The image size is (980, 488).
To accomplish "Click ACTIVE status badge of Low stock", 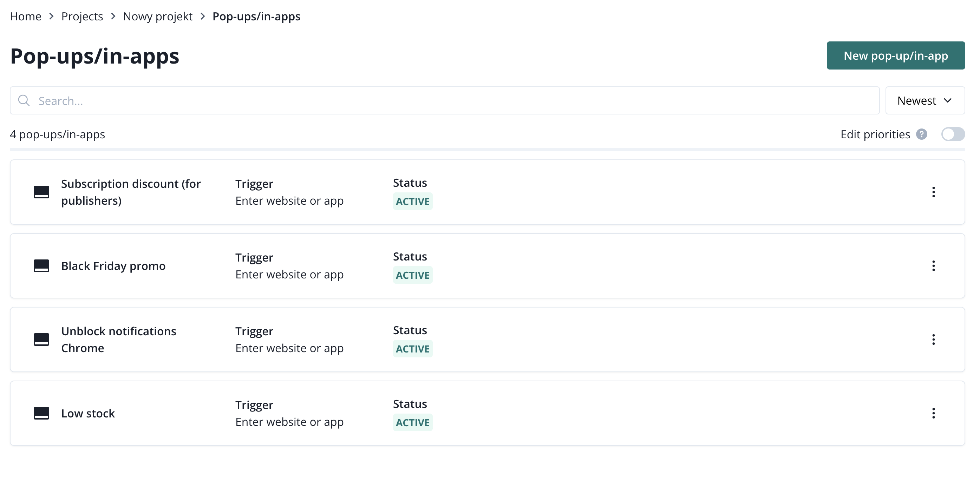I will 412,423.
